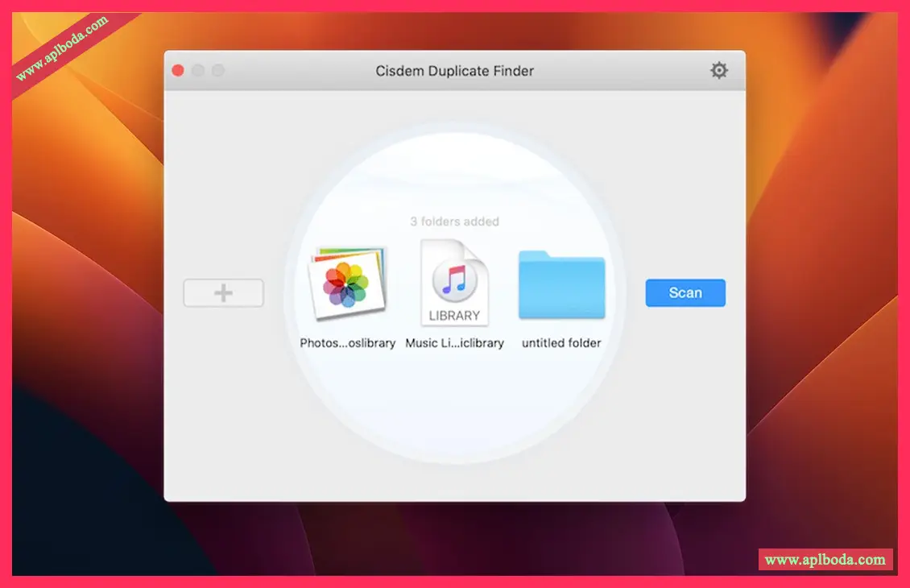Click the 'untitled folder' label
Image resolution: width=910 pixels, height=588 pixels.
click(x=561, y=343)
